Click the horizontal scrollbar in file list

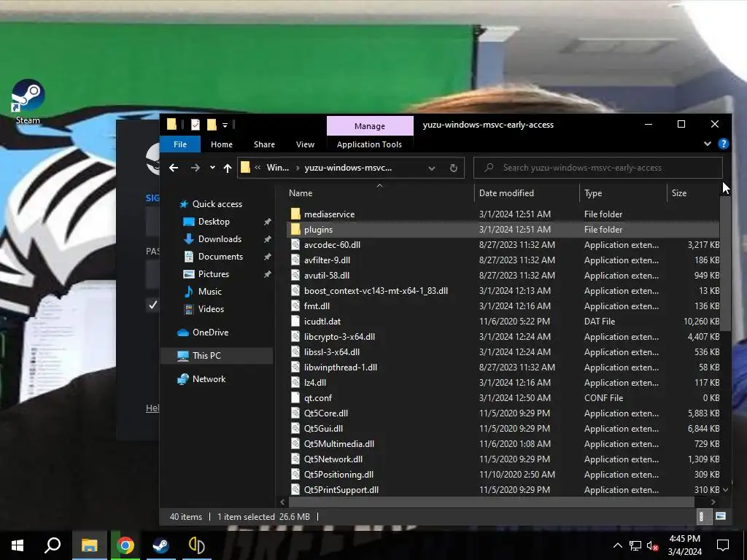coord(491,502)
